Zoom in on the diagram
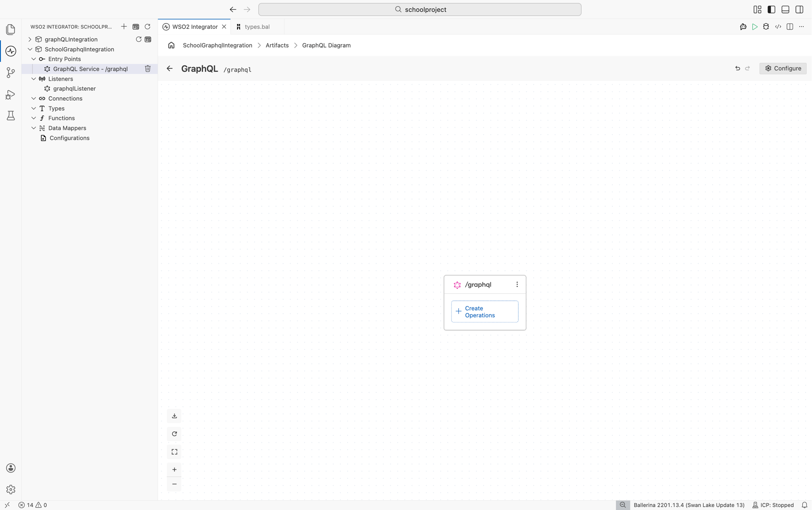Screen dimensions: 812x510 click(x=174, y=470)
